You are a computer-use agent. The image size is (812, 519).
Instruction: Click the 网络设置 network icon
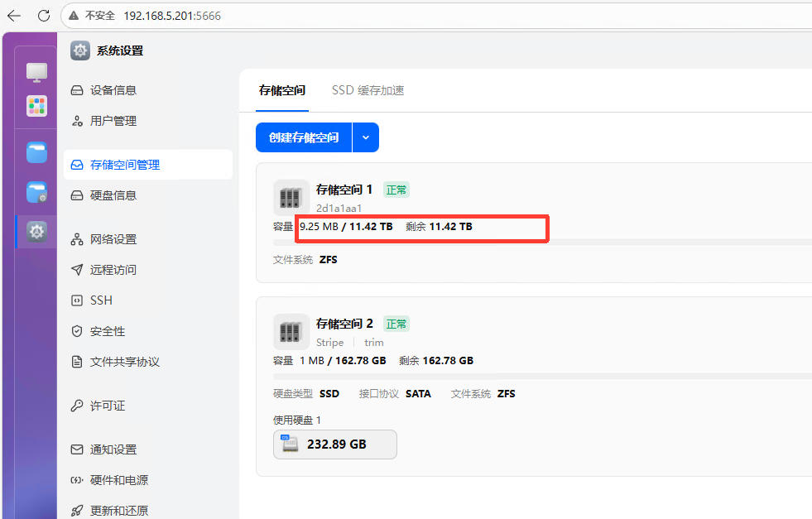[x=77, y=239]
